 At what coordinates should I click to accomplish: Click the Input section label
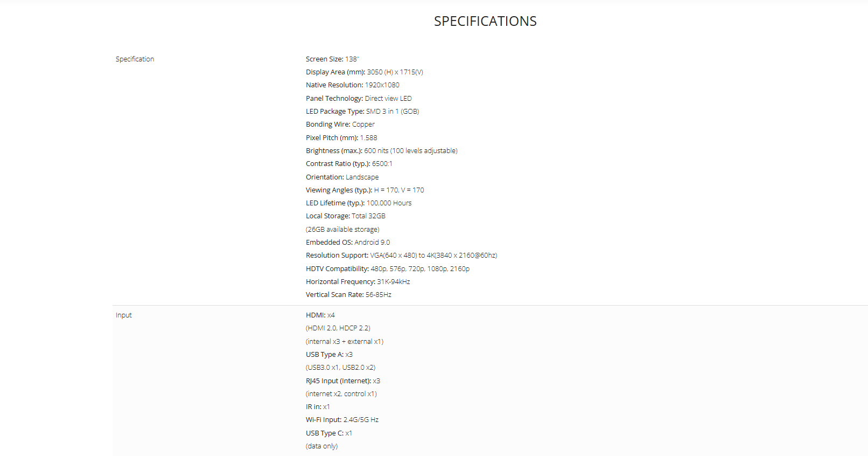[x=123, y=315]
